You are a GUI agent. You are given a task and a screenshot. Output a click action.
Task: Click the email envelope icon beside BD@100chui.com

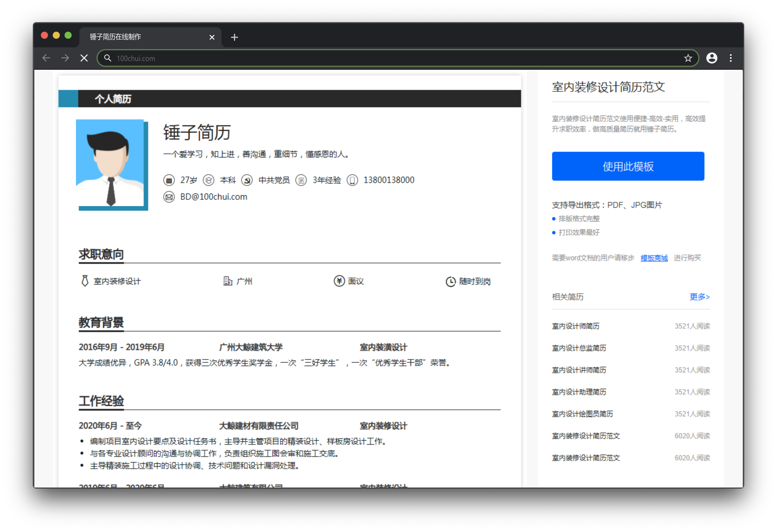169,197
